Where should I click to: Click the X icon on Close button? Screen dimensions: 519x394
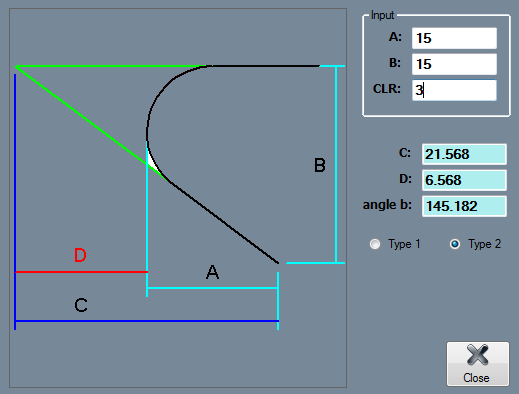tap(478, 355)
